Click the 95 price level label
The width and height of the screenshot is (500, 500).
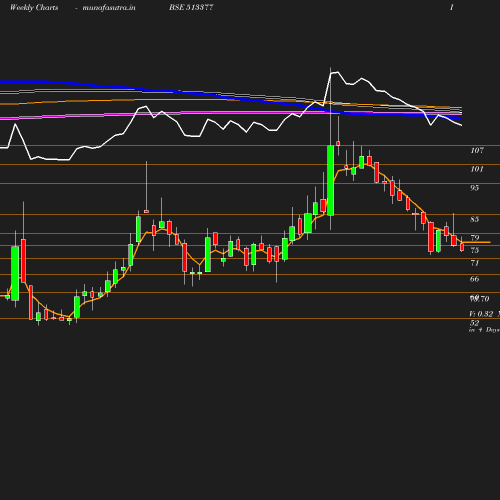475,188
